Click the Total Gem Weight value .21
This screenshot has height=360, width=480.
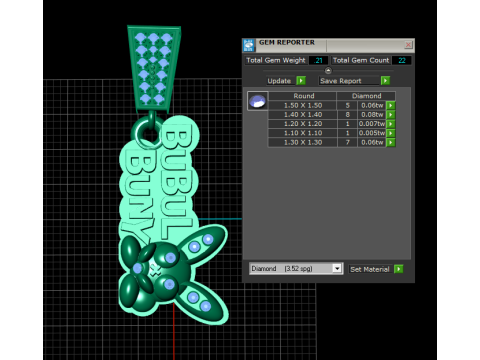tap(318, 60)
